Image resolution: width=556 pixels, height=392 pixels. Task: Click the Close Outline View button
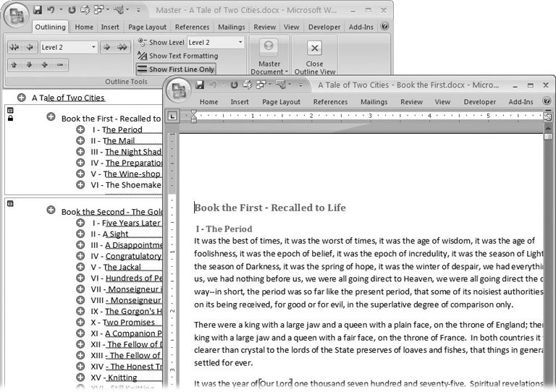coord(314,55)
